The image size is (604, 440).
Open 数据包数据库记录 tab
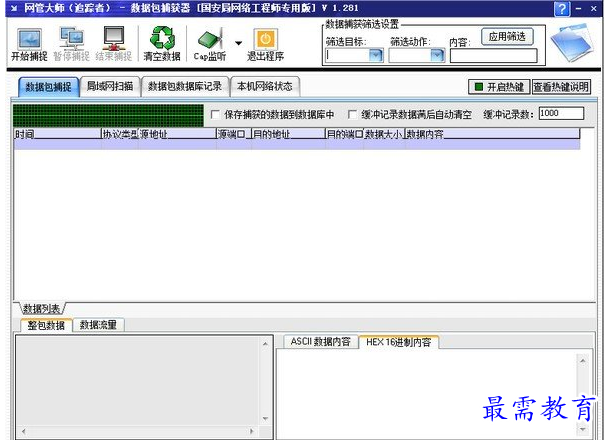pos(185,86)
